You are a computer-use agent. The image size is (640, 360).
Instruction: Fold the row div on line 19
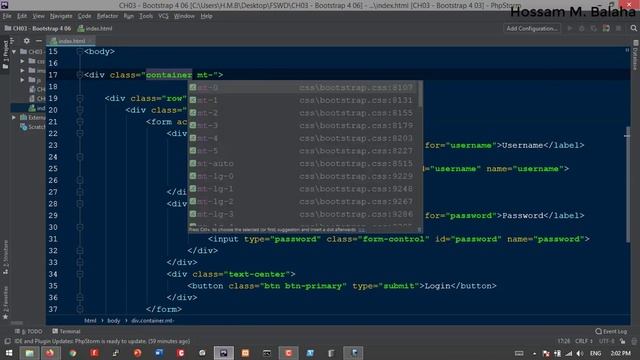click(x=80, y=98)
